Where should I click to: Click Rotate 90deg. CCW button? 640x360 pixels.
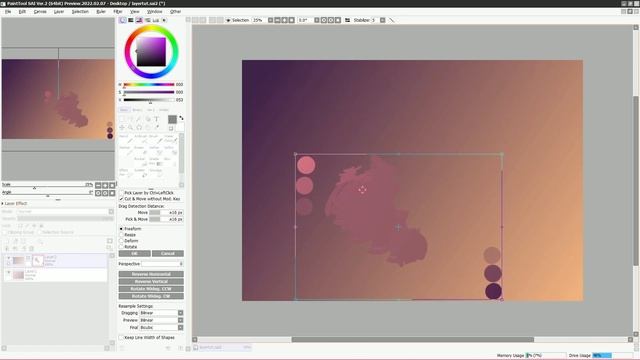pyautogui.click(x=151, y=289)
